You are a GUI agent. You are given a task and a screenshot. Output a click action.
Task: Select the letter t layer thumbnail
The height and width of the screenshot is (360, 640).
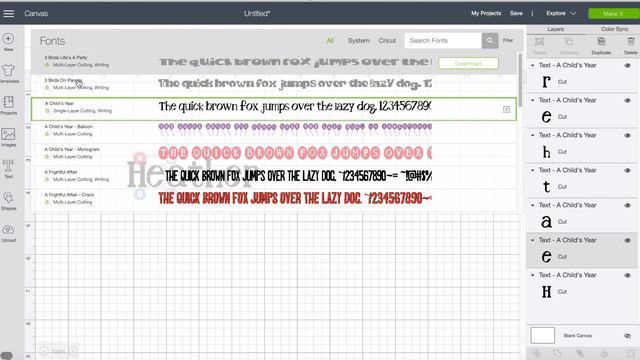[546, 187]
